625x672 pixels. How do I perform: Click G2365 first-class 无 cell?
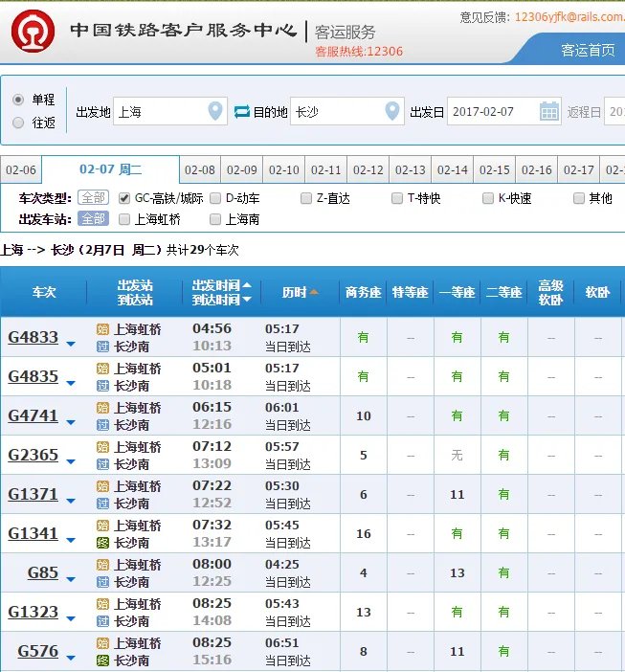click(x=458, y=455)
